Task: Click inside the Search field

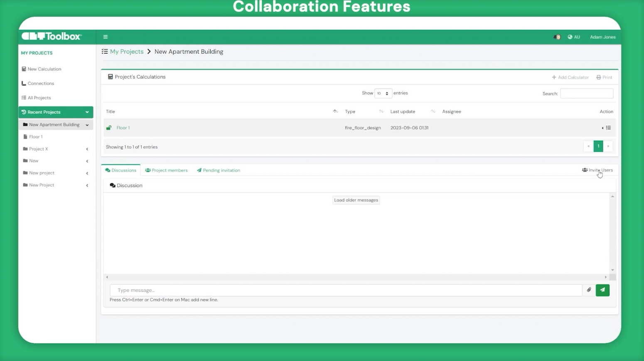Action: click(586, 93)
